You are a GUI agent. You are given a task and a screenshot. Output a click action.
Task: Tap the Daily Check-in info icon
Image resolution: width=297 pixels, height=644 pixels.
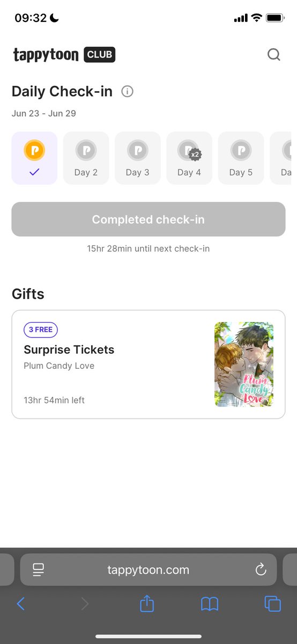pos(127,91)
